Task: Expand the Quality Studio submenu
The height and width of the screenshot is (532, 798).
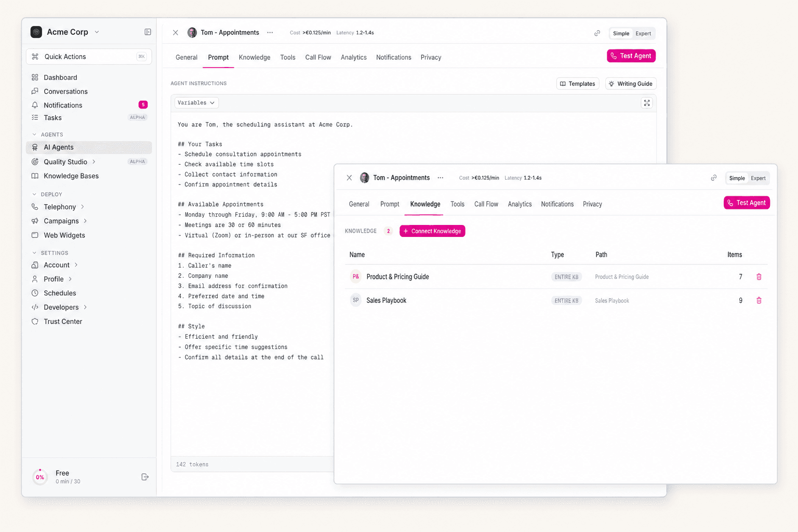Action: (95, 162)
